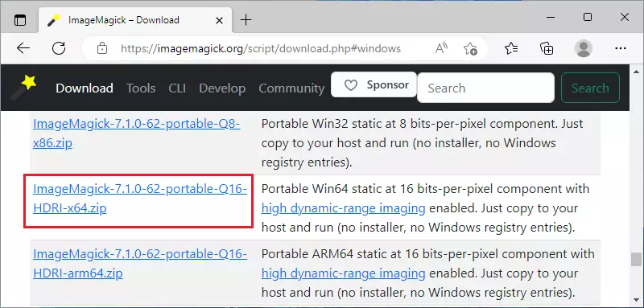Open the Collections icon
This screenshot has width=644, height=308.
(x=547, y=49)
